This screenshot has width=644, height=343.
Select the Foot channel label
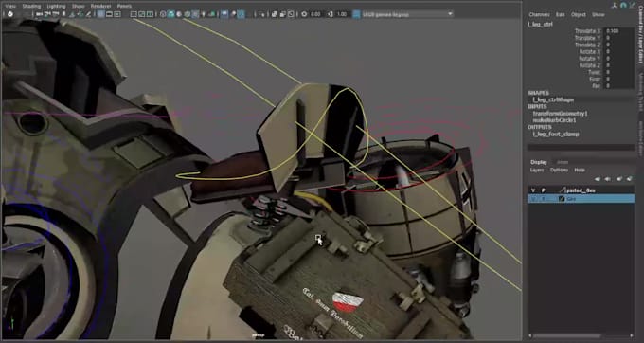tap(595, 80)
